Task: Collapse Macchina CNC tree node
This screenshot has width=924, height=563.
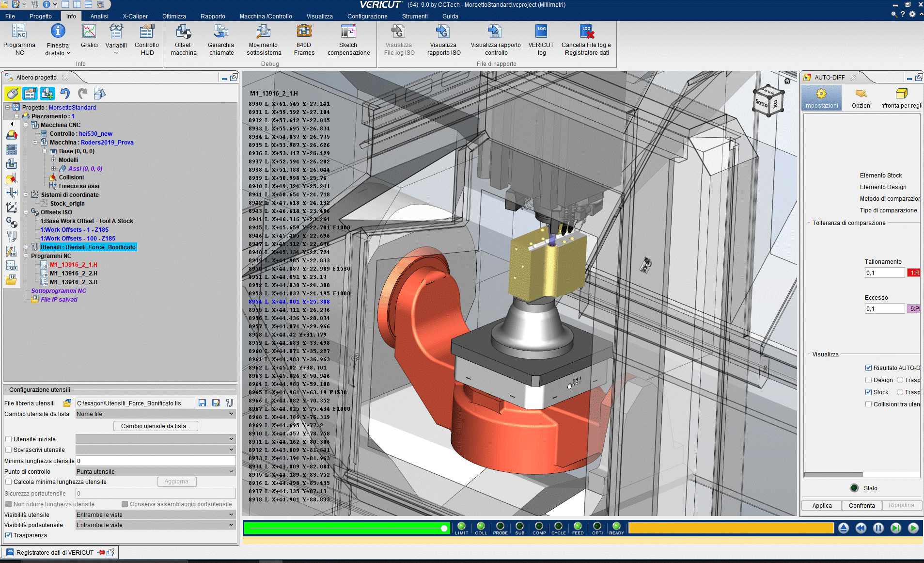Action: pos(26,125)
